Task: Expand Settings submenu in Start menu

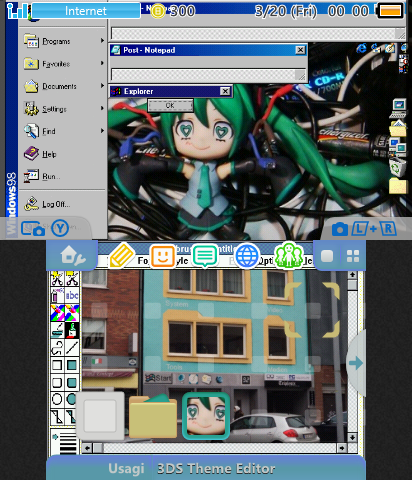Action: point(63,109)
